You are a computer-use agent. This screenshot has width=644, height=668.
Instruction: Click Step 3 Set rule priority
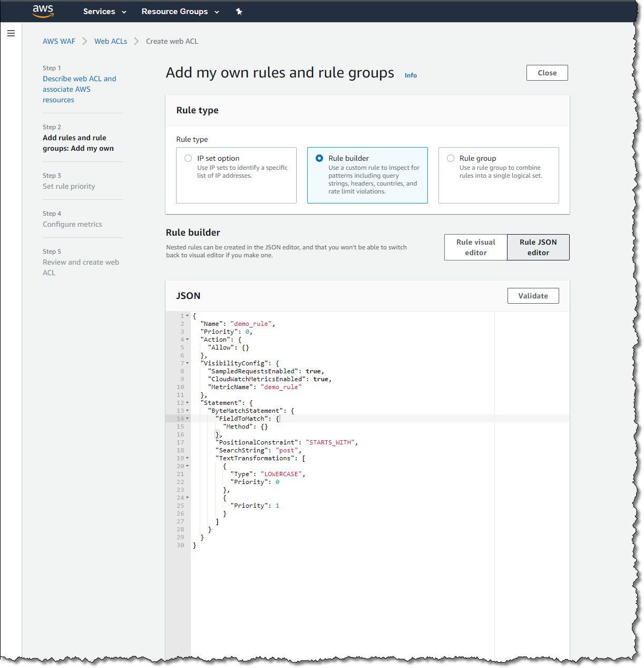click(69, 186)
